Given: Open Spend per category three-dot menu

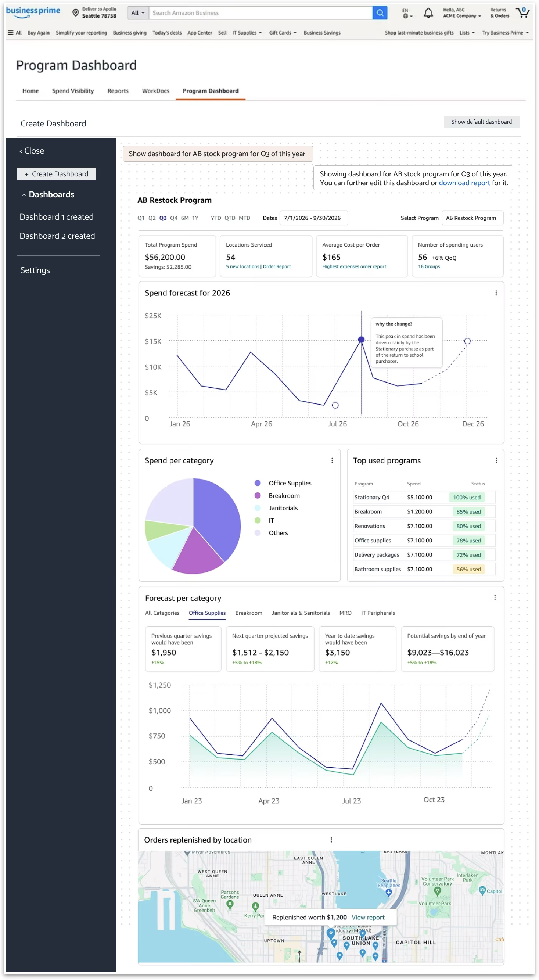Looking at the screenshot, I should 332,460.
